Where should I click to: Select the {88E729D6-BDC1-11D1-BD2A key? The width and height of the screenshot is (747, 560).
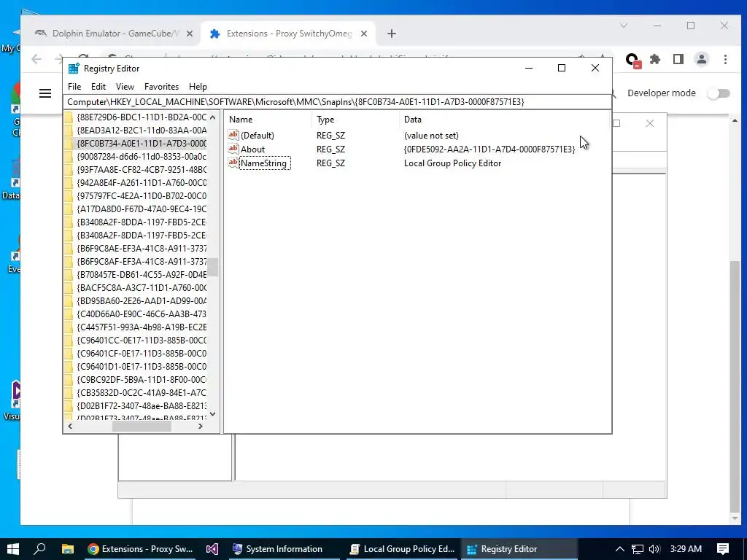pos(142,117)
